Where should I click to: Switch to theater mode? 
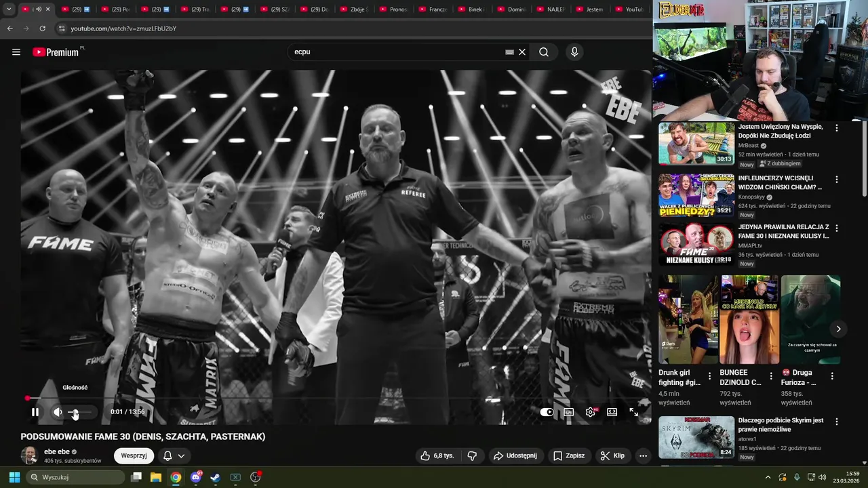[x=612, y=412]
